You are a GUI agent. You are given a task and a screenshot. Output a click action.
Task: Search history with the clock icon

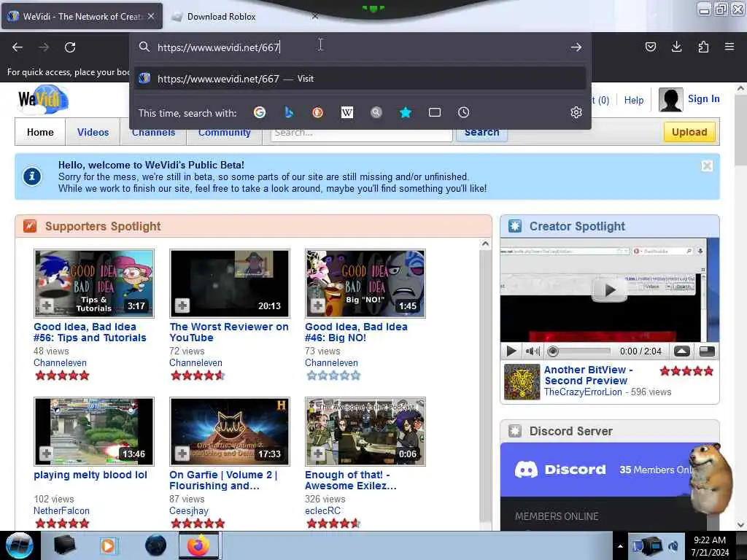[x=463, y=112]
